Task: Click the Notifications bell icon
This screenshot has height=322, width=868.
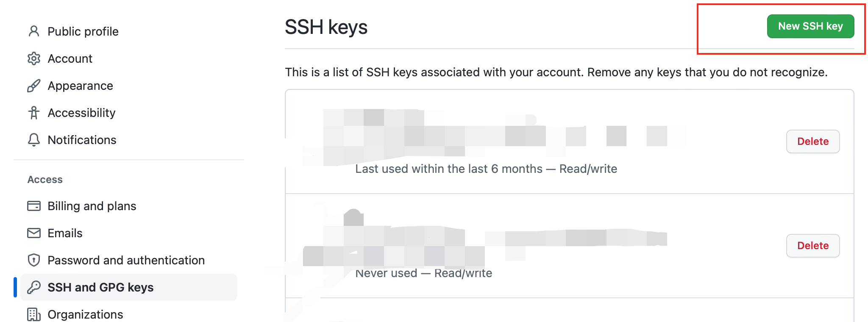Action: click(x=34, y=140)
